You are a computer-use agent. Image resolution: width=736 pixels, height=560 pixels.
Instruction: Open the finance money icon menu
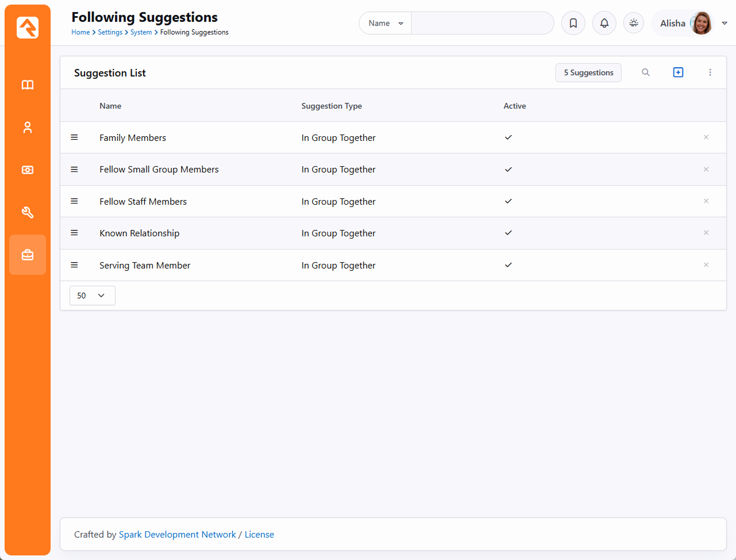(x=28, y=170)
